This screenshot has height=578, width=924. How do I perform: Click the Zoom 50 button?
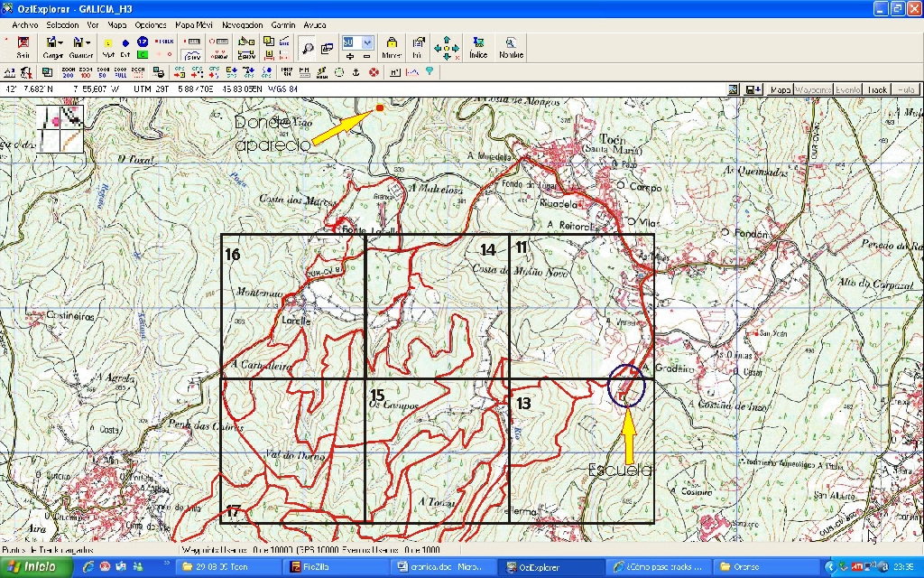(103, 72)
